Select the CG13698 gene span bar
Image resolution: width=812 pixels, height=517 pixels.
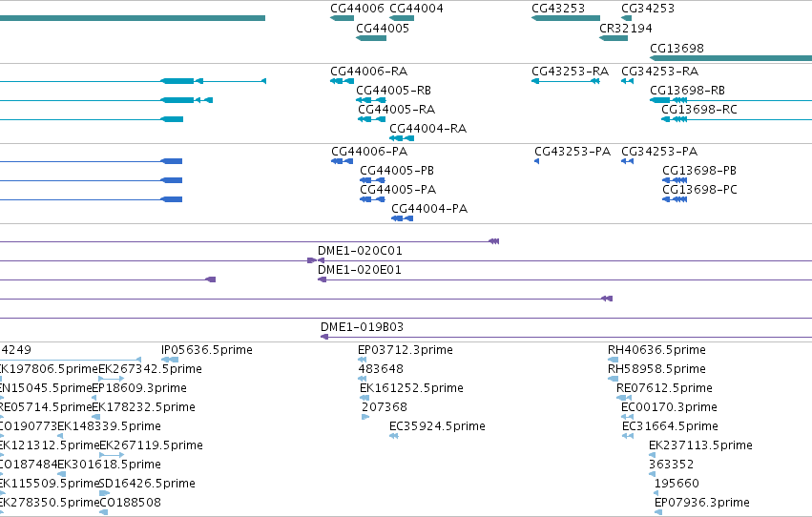click(x=731, y=58)
